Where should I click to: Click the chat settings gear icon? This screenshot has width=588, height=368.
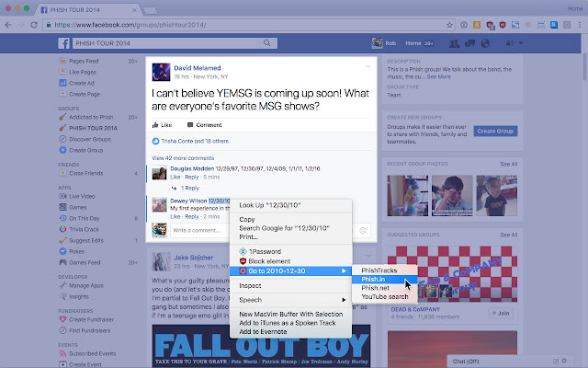(564, 361)
